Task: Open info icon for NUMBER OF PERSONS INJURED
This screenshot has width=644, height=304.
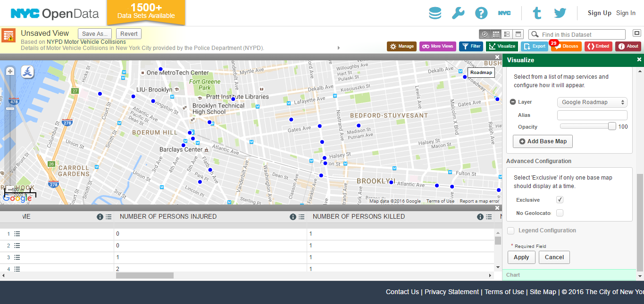Action: point(293,217)
